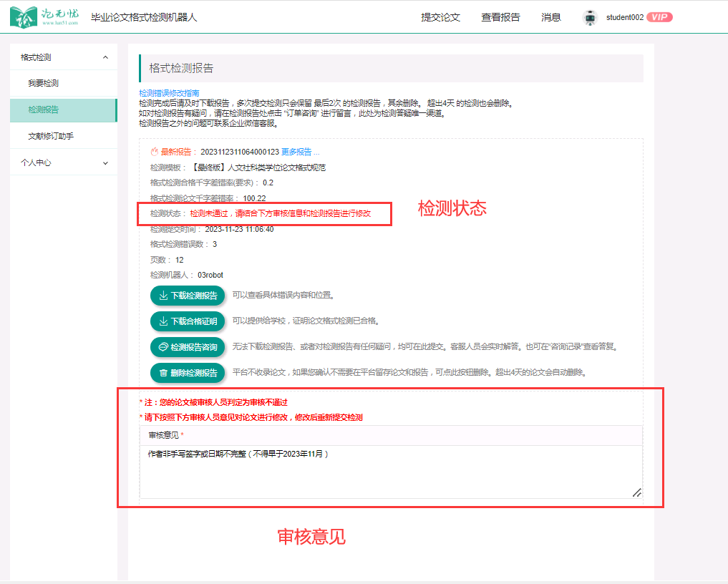The height and width of the screenshot is (584, 728).
Task: Open 消息 in the top navigation
Action: [551, 18]
